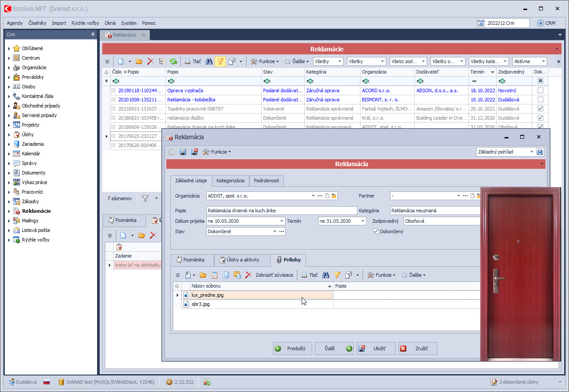Click the blue save disk icon in the Reklamácia dialog
This screenshot has width=569, height=392.
tap(183, 152)
